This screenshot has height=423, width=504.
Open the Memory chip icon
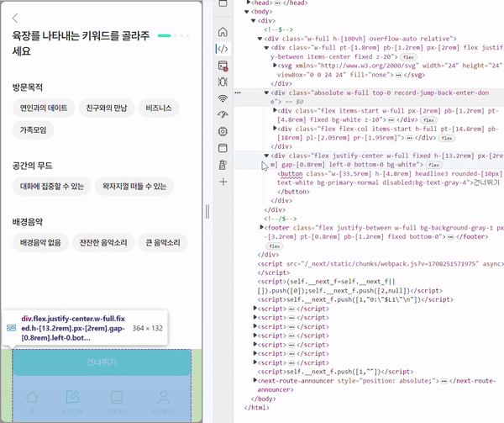[223, 131]
